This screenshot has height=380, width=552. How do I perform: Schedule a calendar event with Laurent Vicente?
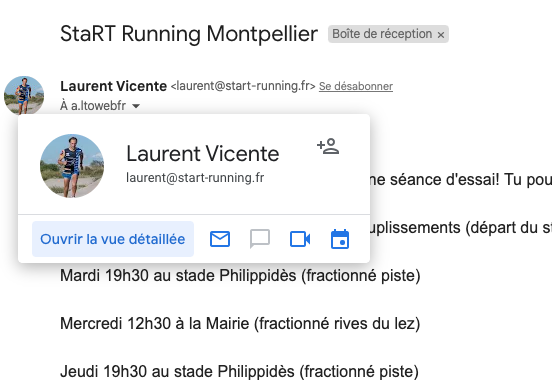tap(340, 239)
